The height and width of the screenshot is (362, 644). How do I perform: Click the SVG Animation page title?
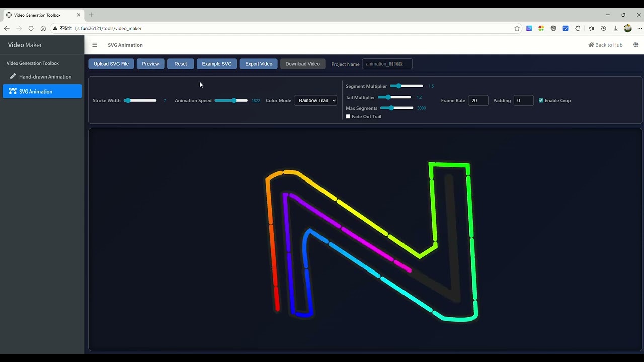pos(125,45)
